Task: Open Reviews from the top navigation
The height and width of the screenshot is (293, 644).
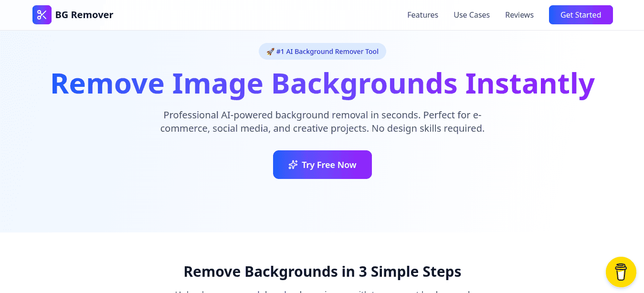Action: pyautogui.click(x=519, y=15)
